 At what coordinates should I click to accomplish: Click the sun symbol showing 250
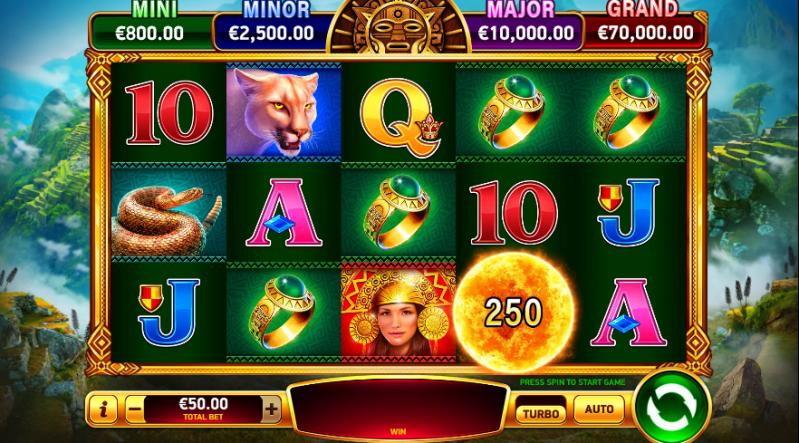tap(513, 311)
